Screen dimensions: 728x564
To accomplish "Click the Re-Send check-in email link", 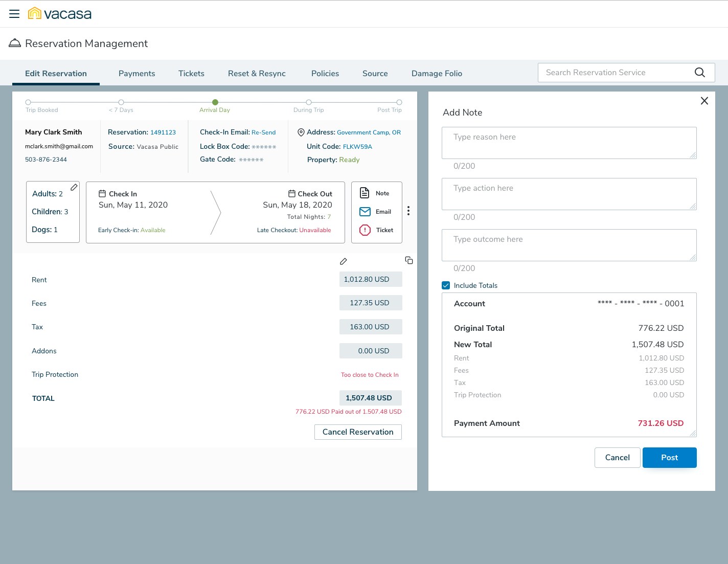I will (x=264, y=132).
